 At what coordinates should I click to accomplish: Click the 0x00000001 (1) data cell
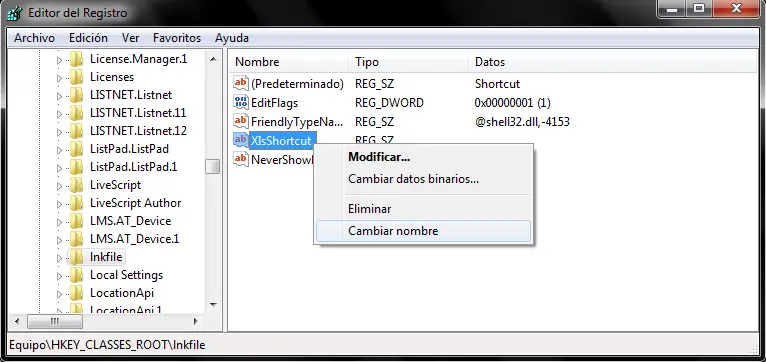tap(512, 103)
